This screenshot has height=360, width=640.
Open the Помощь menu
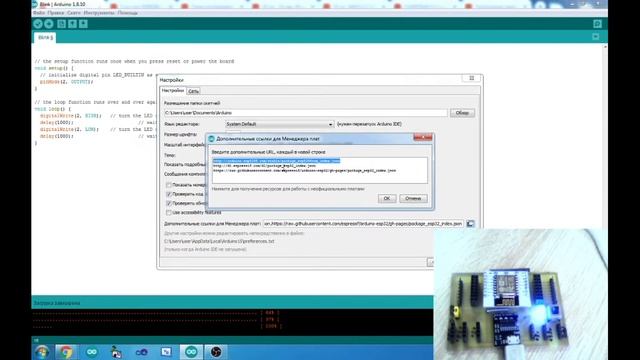[127, 13]
